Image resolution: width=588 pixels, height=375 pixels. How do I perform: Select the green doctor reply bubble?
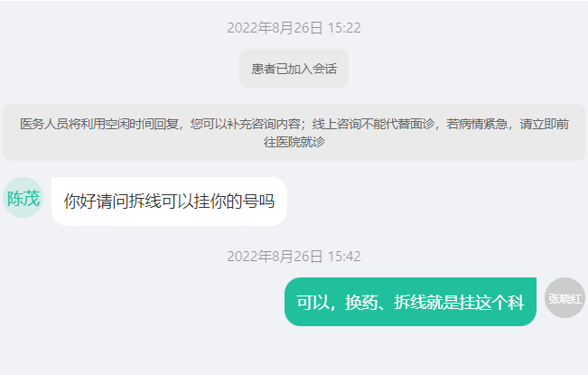[410, 302]
